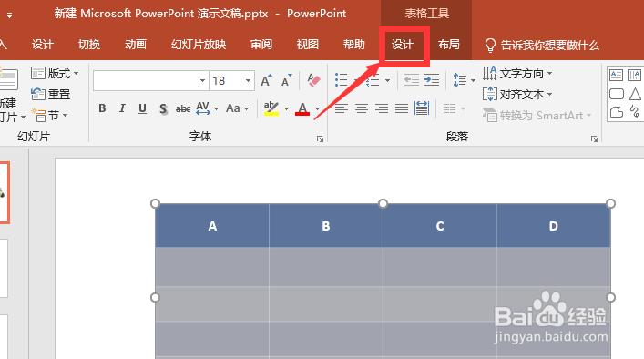Open the numbering list dropdown arrow
Viewport: 644px width, 359px height.
[x=387, y=80]
